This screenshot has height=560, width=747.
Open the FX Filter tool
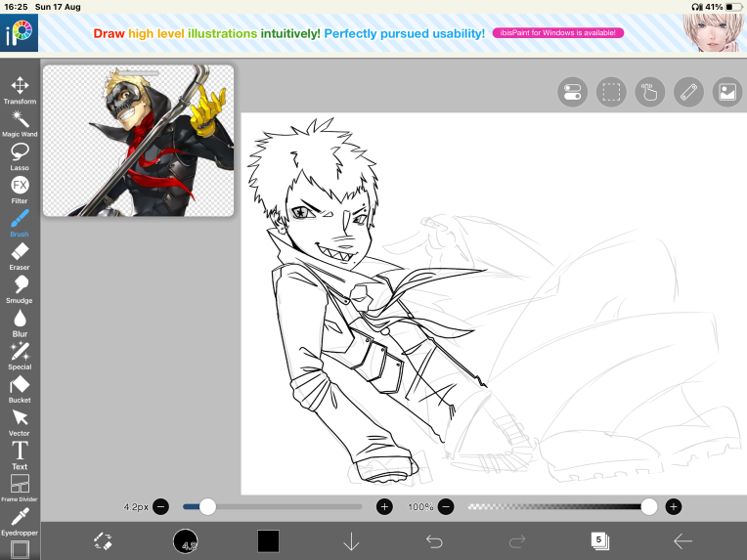click(20, 191)
